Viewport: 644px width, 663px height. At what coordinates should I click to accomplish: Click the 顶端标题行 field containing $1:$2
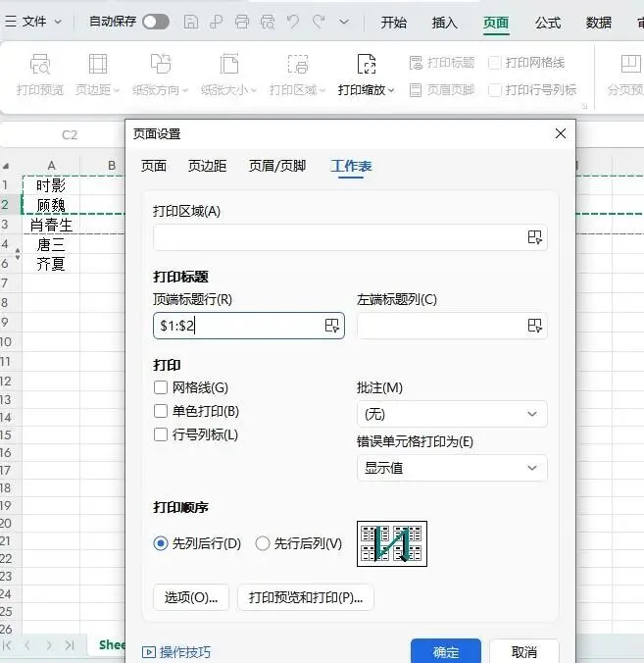(x=249, y=326)
